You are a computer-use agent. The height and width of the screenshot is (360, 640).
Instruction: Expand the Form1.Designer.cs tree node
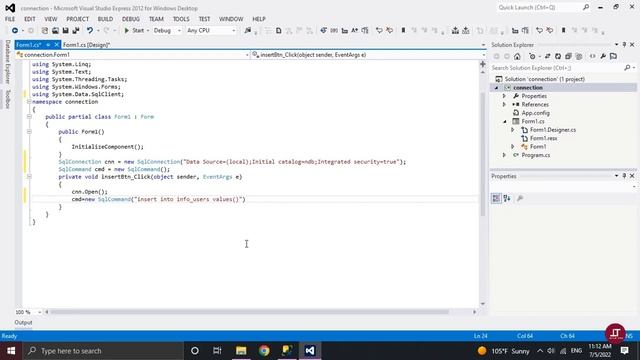point(513,130)
